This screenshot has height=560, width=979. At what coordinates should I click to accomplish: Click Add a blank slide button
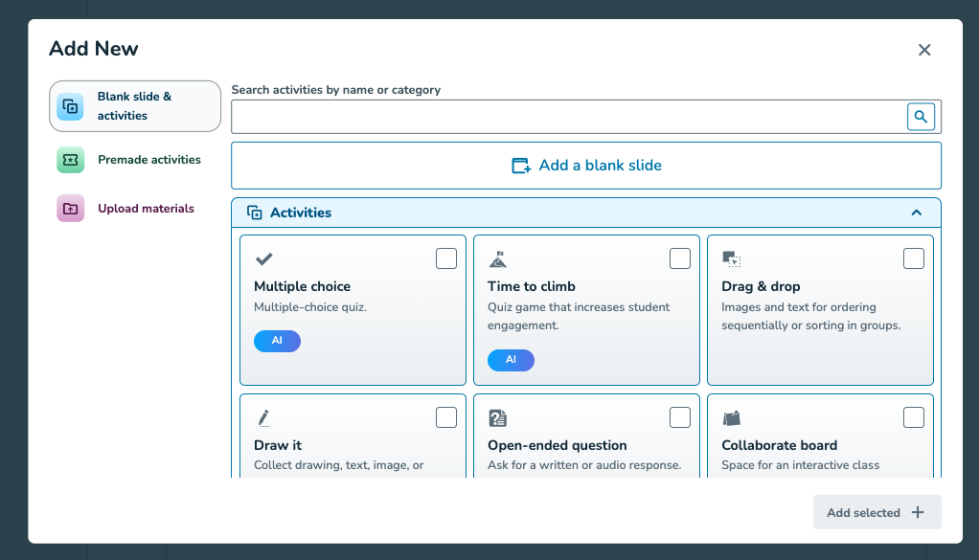(x=586, y=166)
